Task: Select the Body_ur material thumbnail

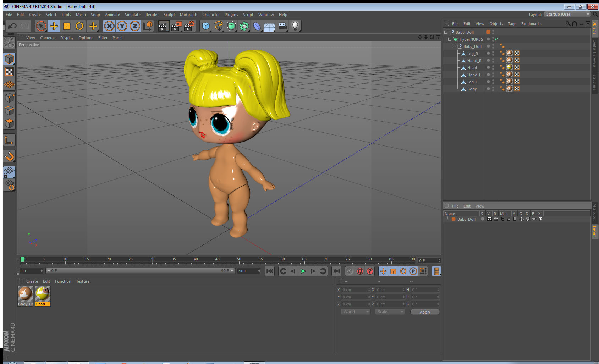Action: click(x=25, y=294)
